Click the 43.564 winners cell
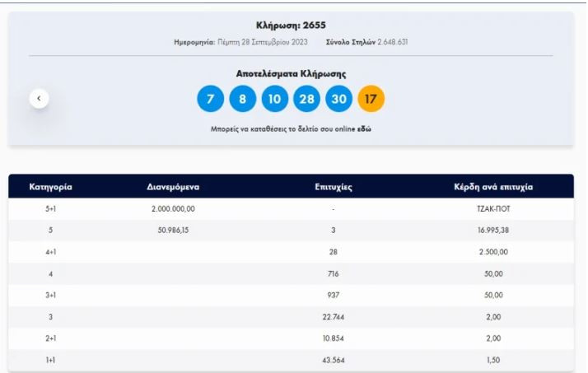The height and width of the screenshot is (373, 588). tap(334, 360)
